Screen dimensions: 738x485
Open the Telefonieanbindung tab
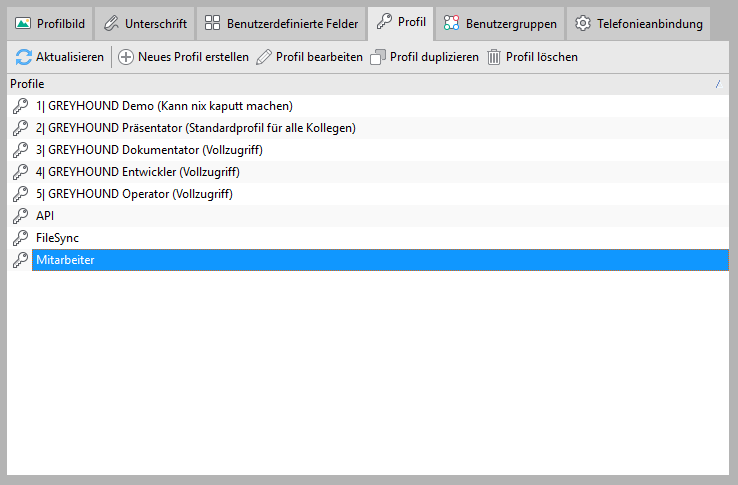pyautogui.click(x=639, y=24)
